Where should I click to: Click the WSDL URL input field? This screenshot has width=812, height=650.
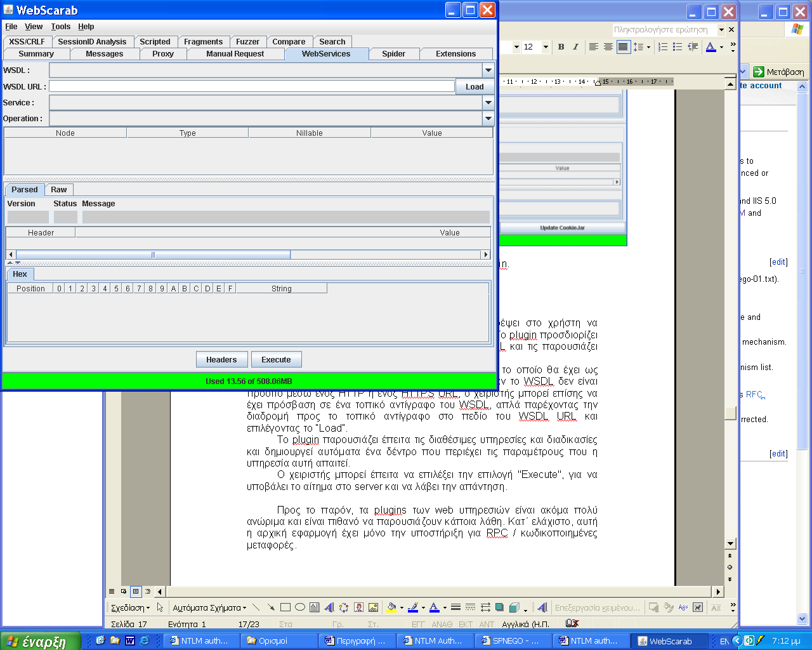[x=252, y=86]
